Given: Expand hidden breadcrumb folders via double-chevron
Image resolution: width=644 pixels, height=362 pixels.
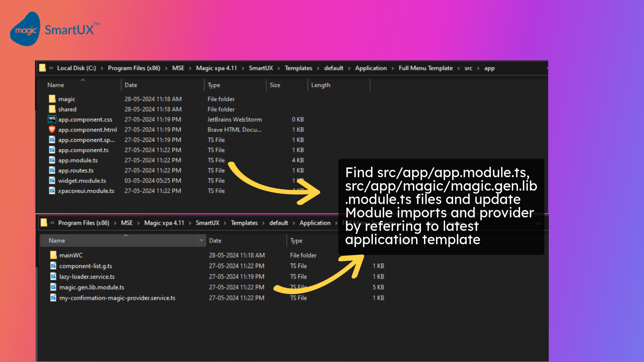Looking at the screenshot, I should [x=51, y=68].
